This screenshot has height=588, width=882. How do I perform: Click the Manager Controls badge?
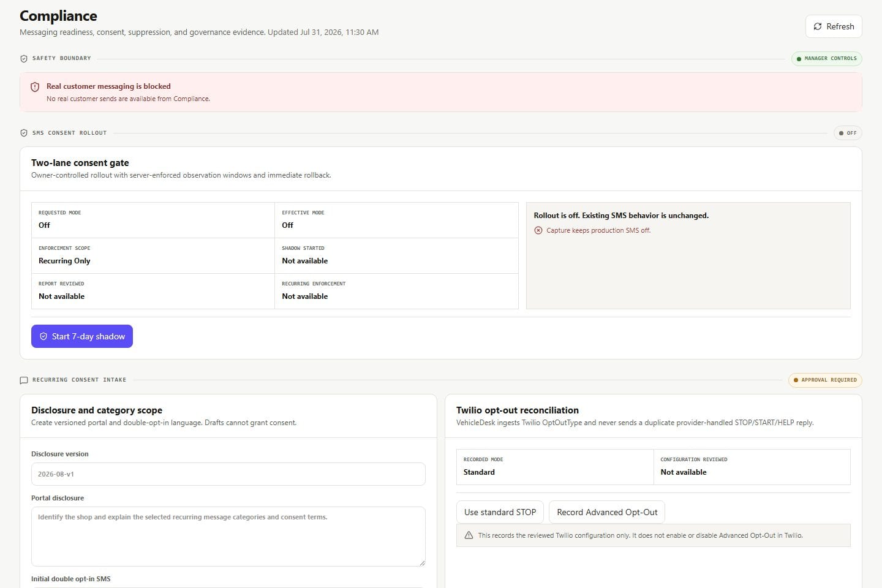pos(827,59)
